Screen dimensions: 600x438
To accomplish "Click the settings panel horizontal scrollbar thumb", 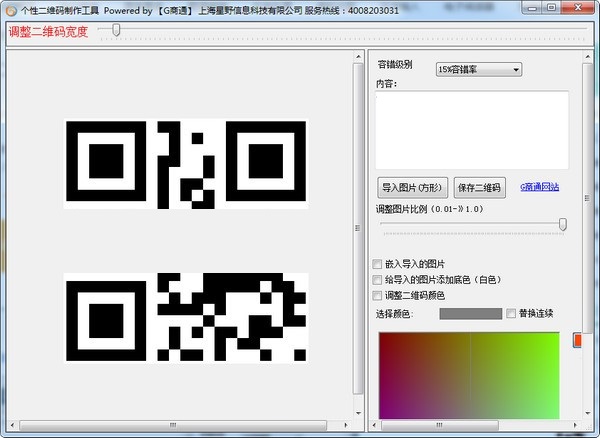I will point(440,425).
